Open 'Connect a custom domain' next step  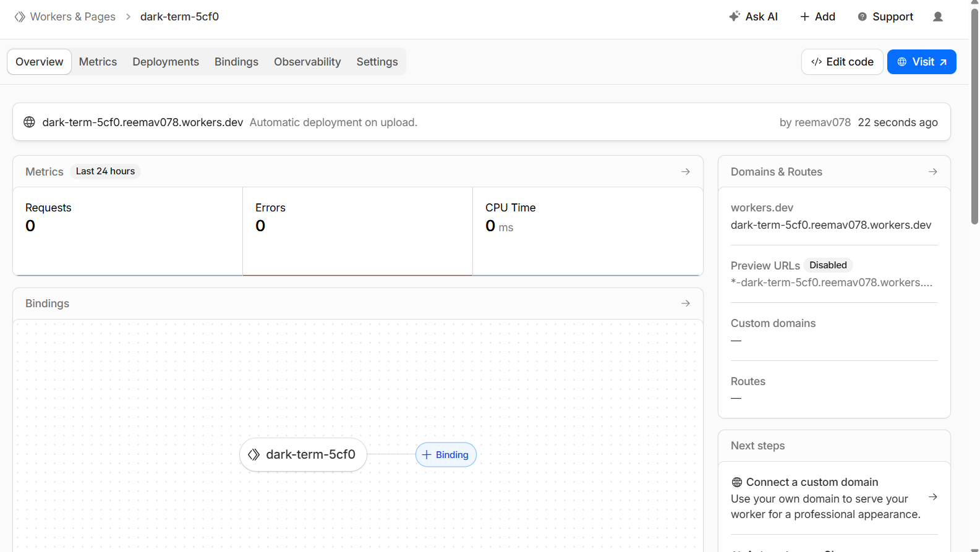pos(834,498)
